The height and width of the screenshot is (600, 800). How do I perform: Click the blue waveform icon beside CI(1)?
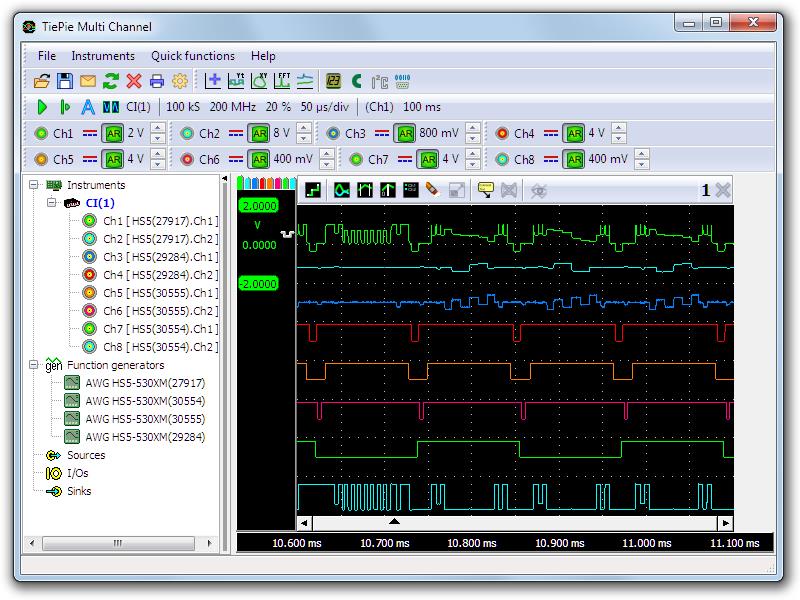click(111, 107)
